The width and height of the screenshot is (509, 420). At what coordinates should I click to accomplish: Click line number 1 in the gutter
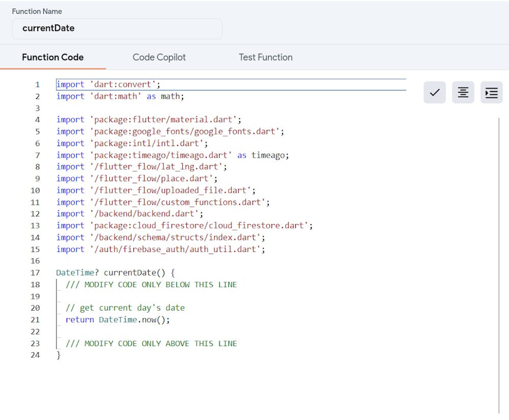[37, 85]
